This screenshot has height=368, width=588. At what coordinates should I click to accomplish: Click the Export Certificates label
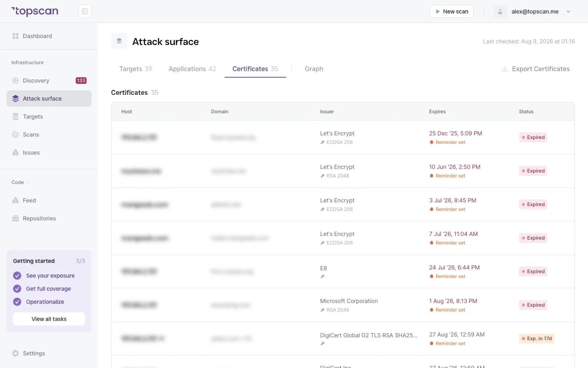tap(541, 69)
